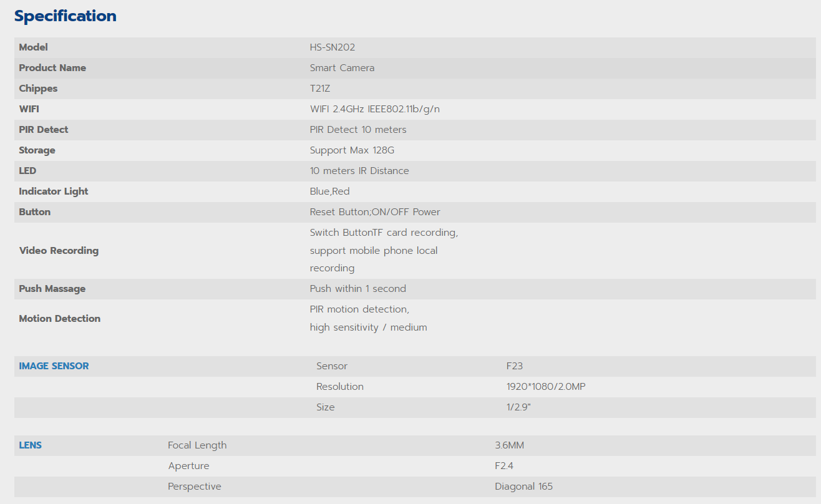Select the Product Name row label

pyautogui.click(x=52, y=68)
